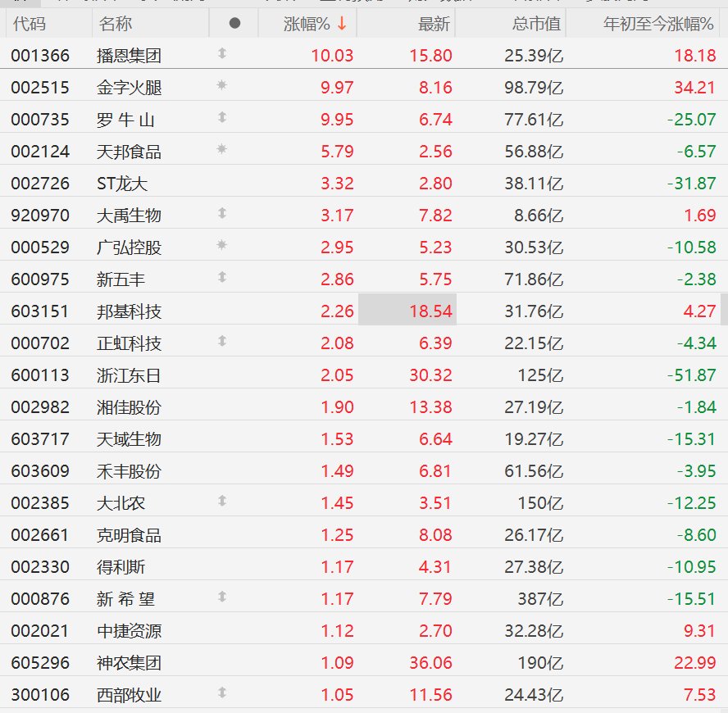Click the starburst icon beside 金字火腿
Image resolution: width=728 pixels, height=713 pixels.
[x=222, y=85]
